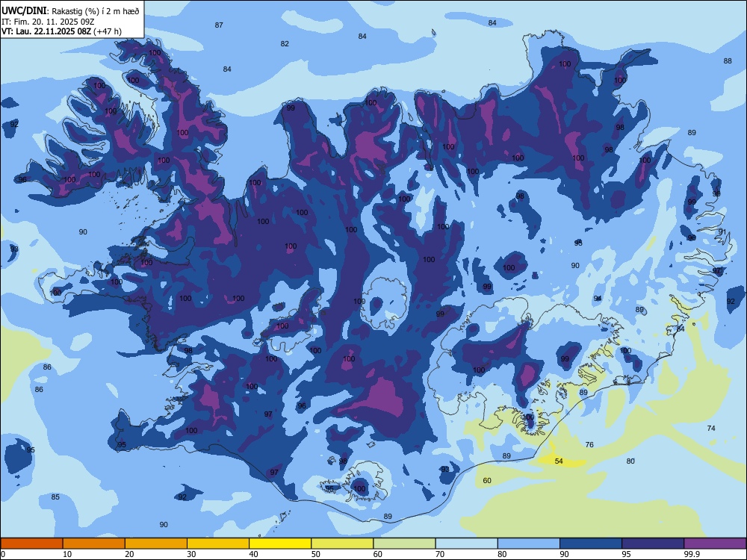Select the 30–40 amber legend swatch
Viewport: 747px width, 560px height.
(x=218, y=544)
